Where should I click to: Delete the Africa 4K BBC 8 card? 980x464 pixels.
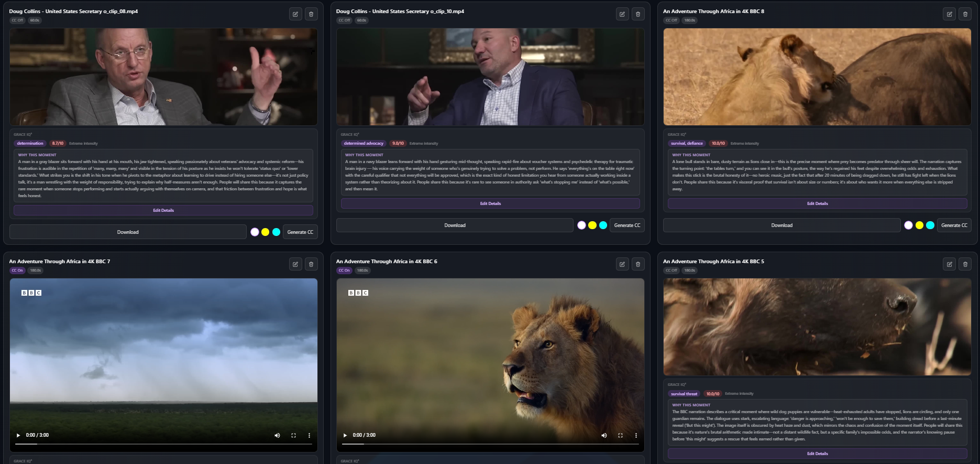(965, 14)
